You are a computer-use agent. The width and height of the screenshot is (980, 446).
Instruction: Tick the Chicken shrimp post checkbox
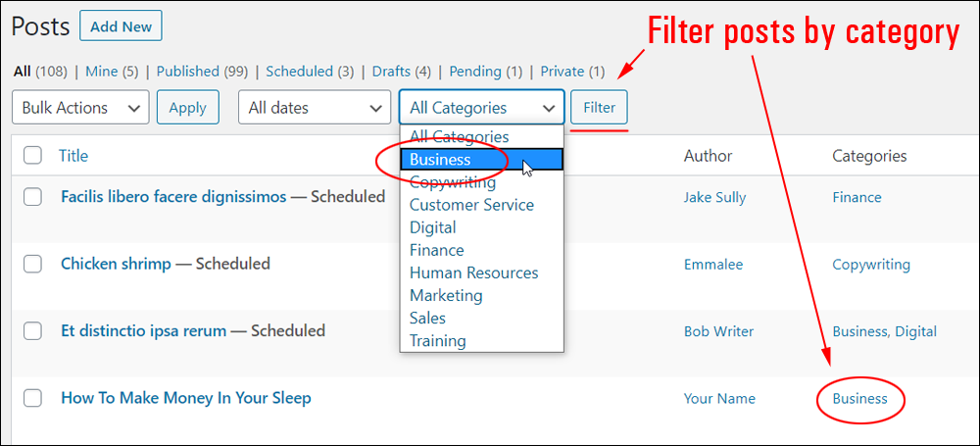(32, 264)
